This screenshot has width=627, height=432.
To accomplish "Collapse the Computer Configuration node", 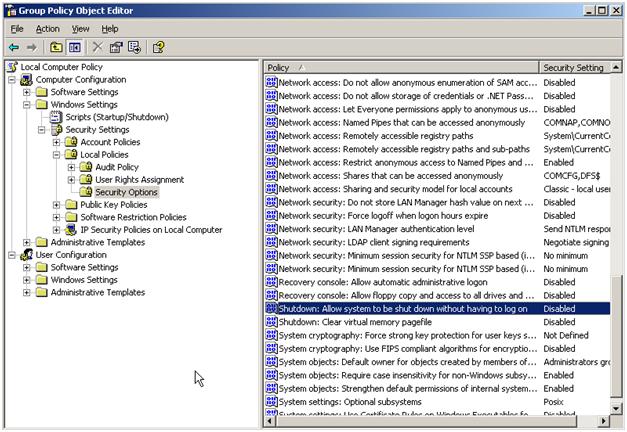I will tap(12, 80).
